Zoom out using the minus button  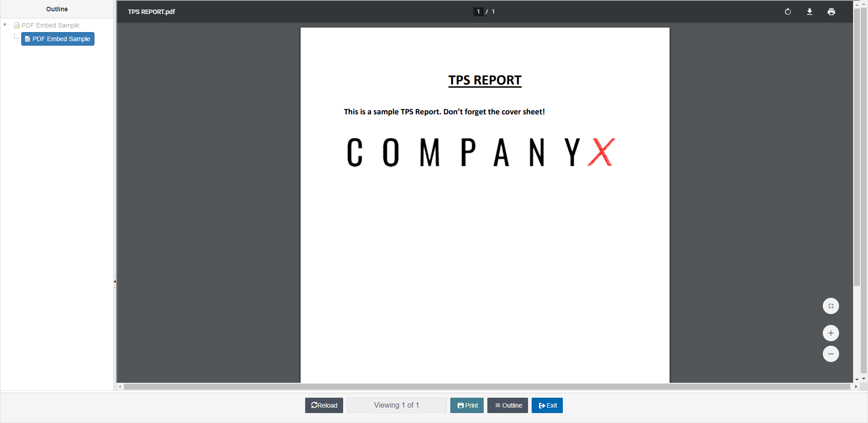pyautogui.click(x=831, y=354)
